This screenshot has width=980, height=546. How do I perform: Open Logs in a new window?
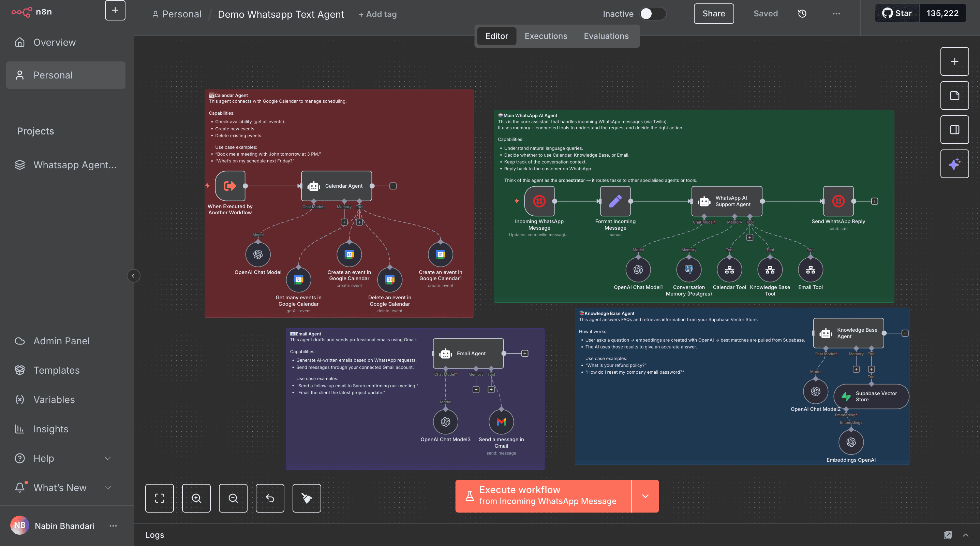click(948, 535)
